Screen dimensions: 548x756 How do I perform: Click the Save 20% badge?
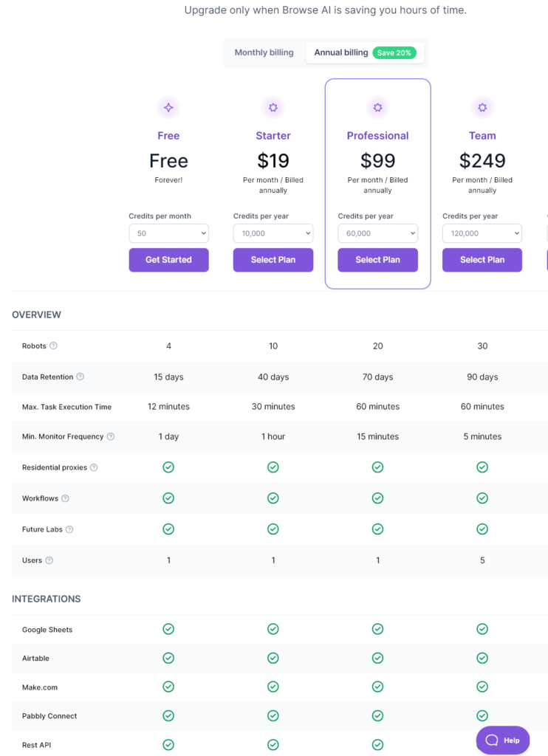point(394,53)
